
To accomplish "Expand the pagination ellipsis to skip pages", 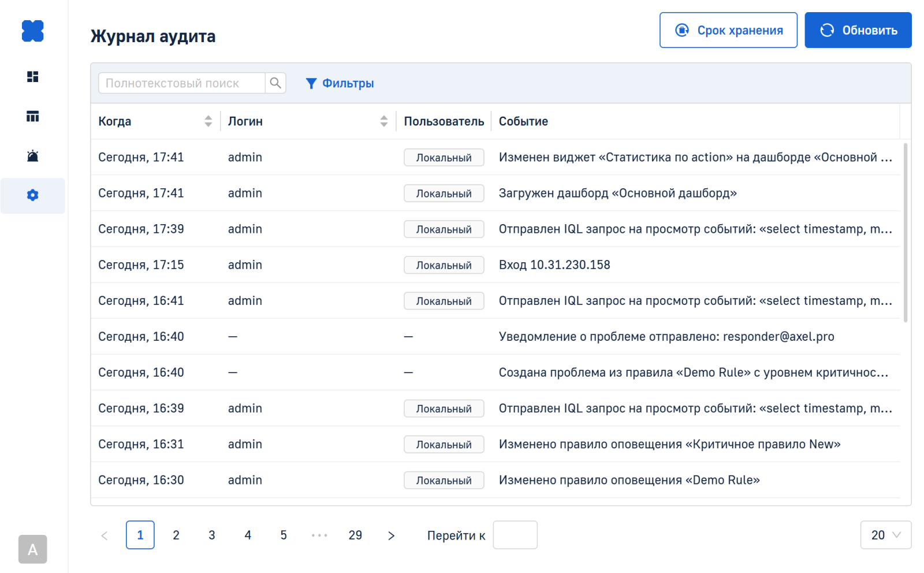I will point(319,535).
